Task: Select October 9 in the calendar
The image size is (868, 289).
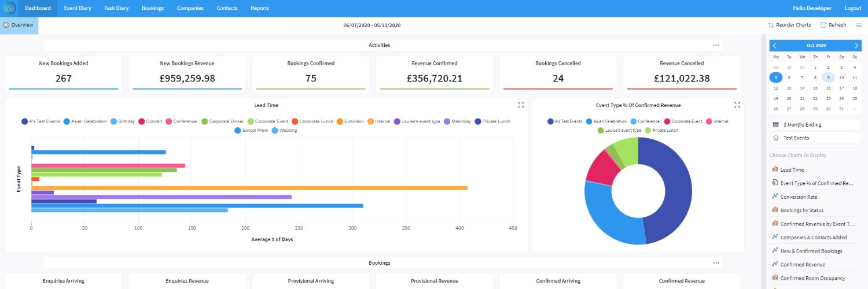Action: 829,77
